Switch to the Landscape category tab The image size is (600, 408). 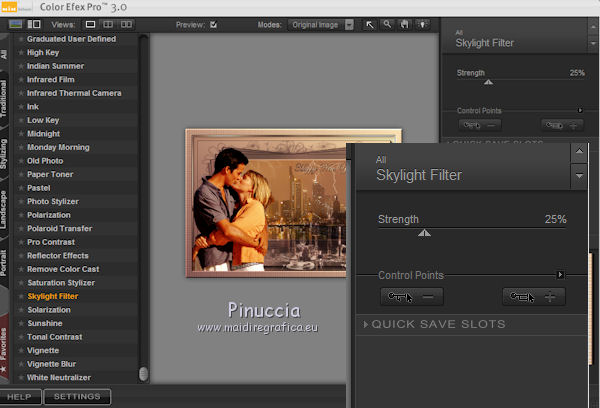(6, 209)
